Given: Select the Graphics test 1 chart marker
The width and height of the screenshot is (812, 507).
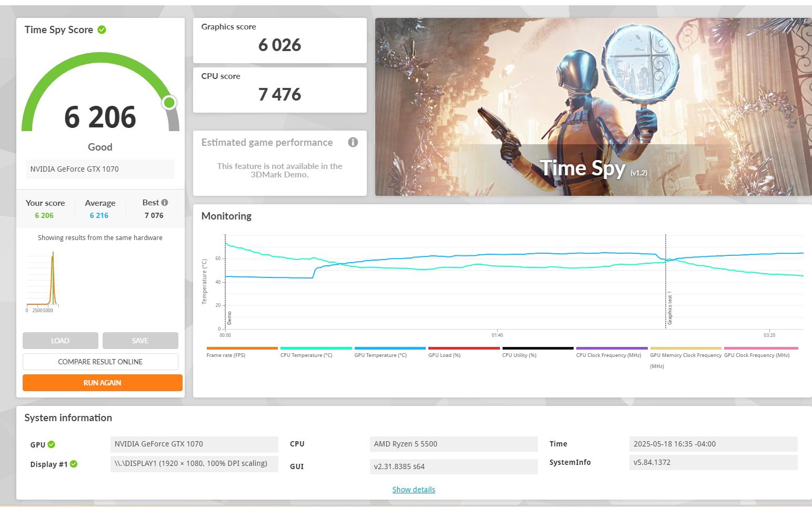Looking at the screenshot, I should 670,309.
